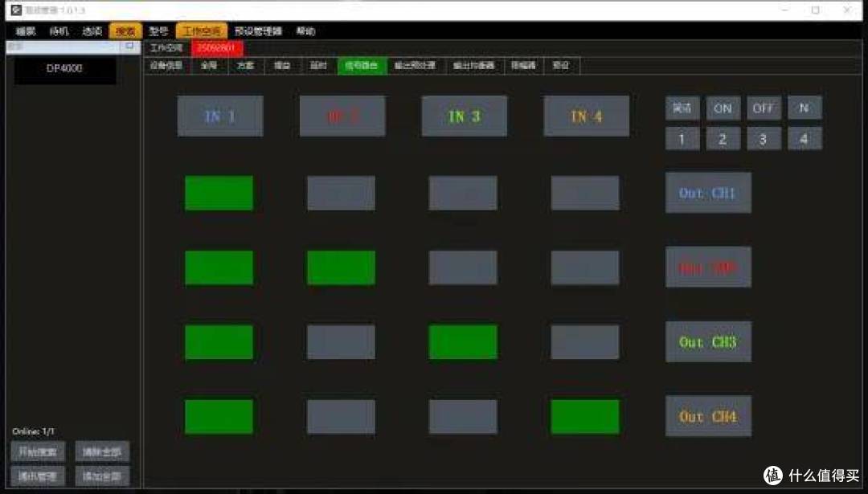The width and height of the screenshot is (868, 494).
Task: Toggle routing cell IN 1 to Out CH4
Action: [x=219, y=417]
